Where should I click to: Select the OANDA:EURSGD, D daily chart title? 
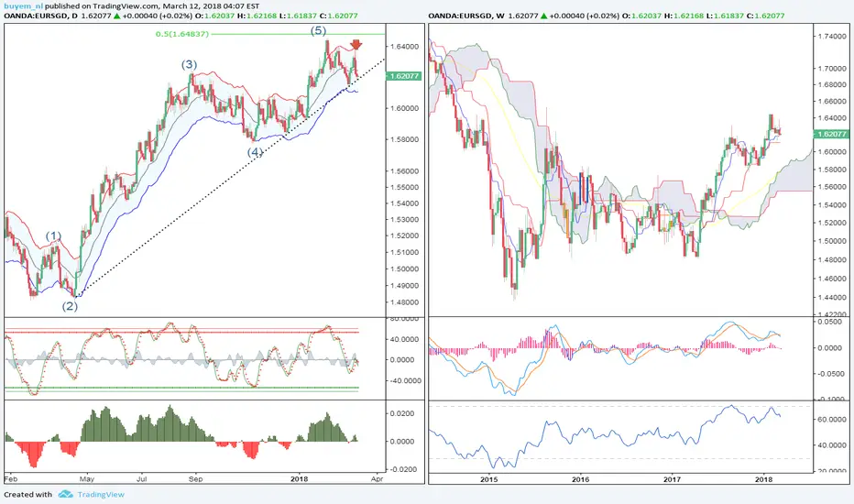[41, 16]
